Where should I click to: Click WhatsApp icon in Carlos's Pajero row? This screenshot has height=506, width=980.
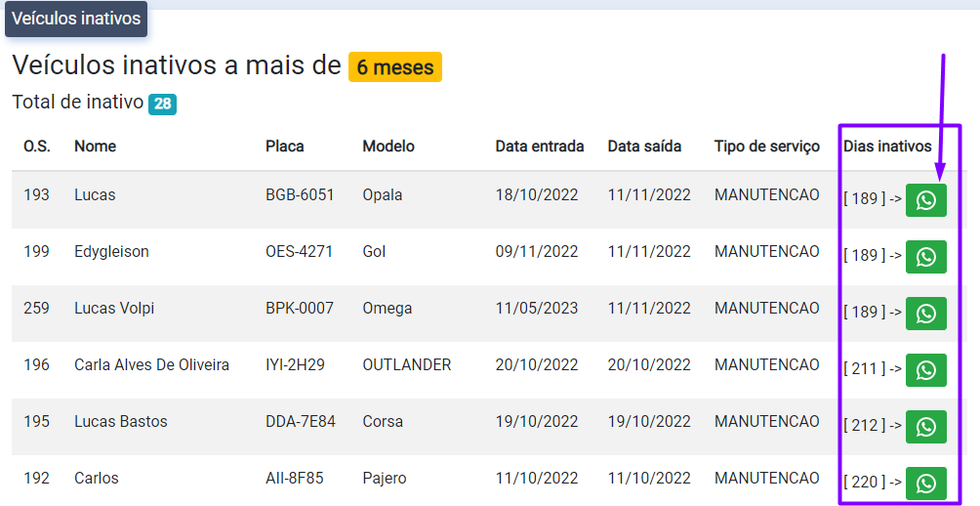[x=925, y=484]
